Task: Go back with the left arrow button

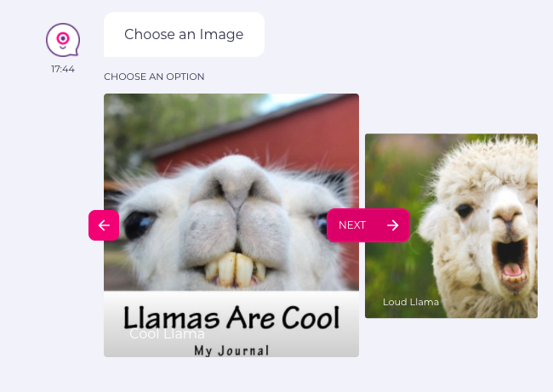Action: point(104,225)
